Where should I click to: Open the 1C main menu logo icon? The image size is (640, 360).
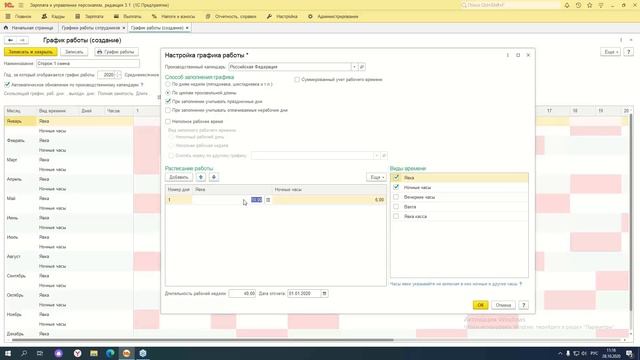9,5
